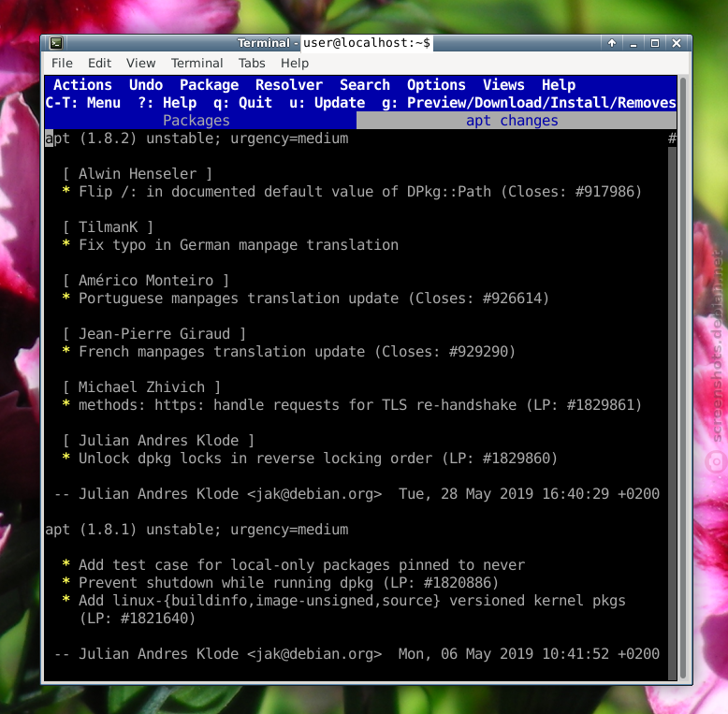Click the 'apt (1.8.2) unstable; urgency=medium' line
The image size is (728, 714).
click(x=197, y=138)
